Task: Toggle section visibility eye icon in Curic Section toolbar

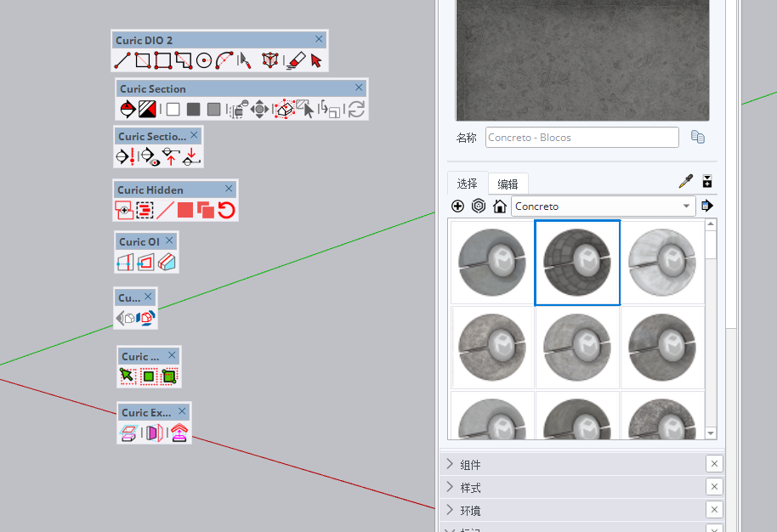Action: click(x=150, y=156)
